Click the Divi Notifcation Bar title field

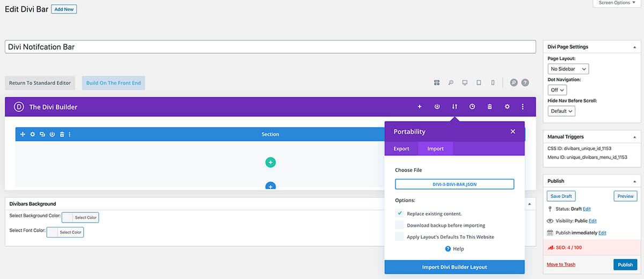[270, 47]
